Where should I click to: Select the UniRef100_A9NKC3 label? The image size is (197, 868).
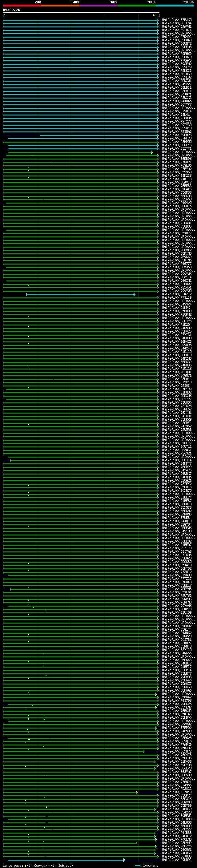[x=176, y=71]
